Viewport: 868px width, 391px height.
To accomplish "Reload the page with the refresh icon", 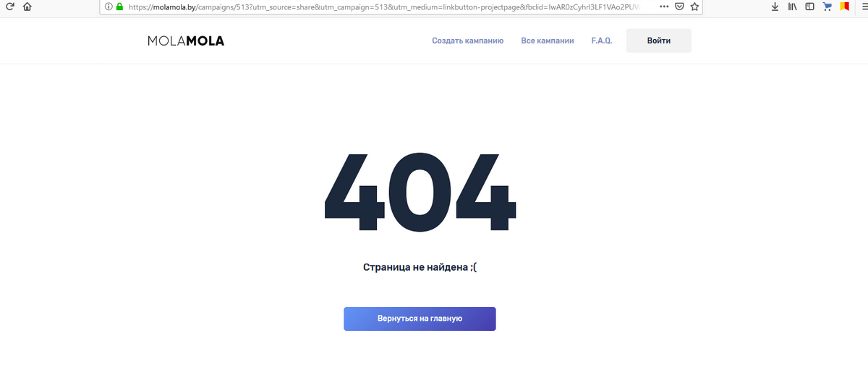I will pyautogui.click(x=10, y=7).
